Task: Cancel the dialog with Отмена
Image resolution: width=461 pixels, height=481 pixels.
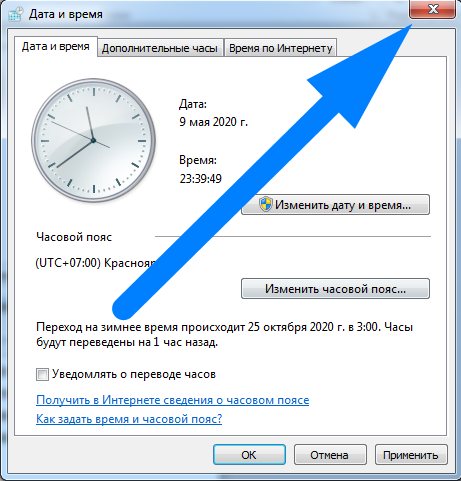Action: [x=330, y=455]
